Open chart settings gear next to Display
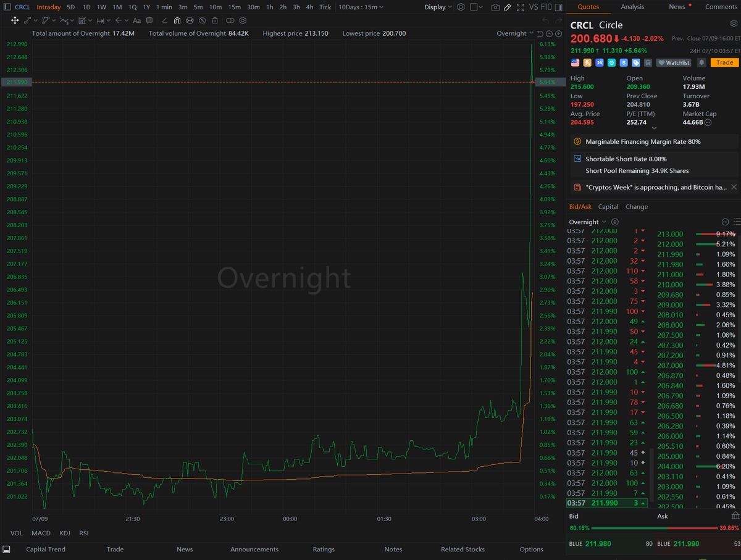The width and height of the screenshot is (741, 560). point(461,7)
